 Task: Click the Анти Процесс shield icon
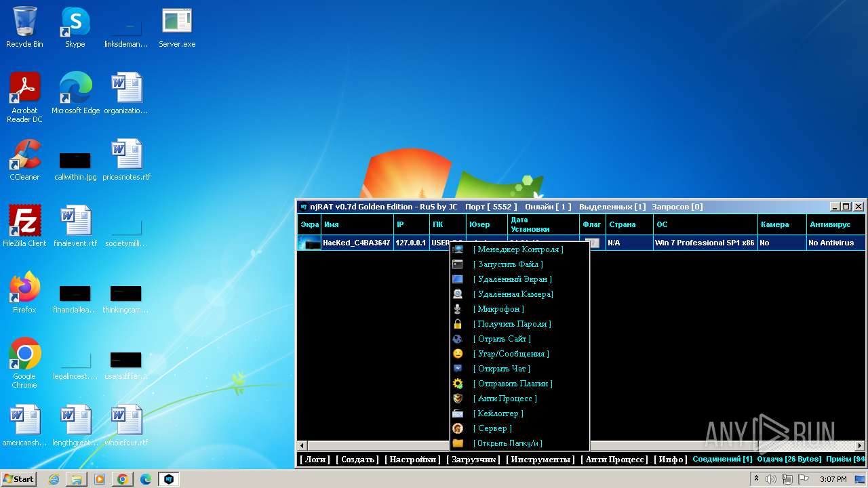coord(458,399)
